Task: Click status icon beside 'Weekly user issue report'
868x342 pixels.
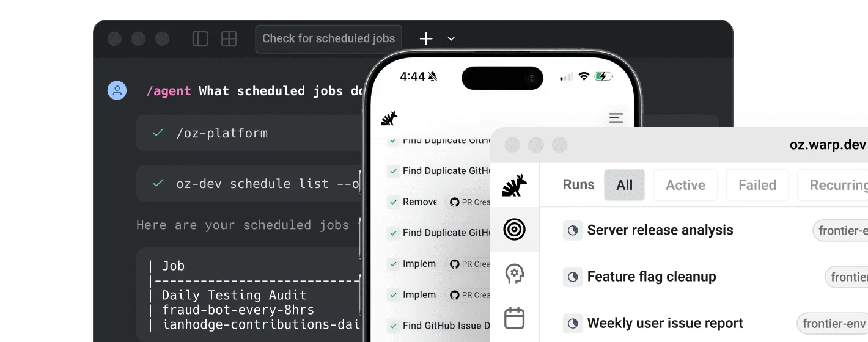Action: pyautogui.click(x=573, y=323)
